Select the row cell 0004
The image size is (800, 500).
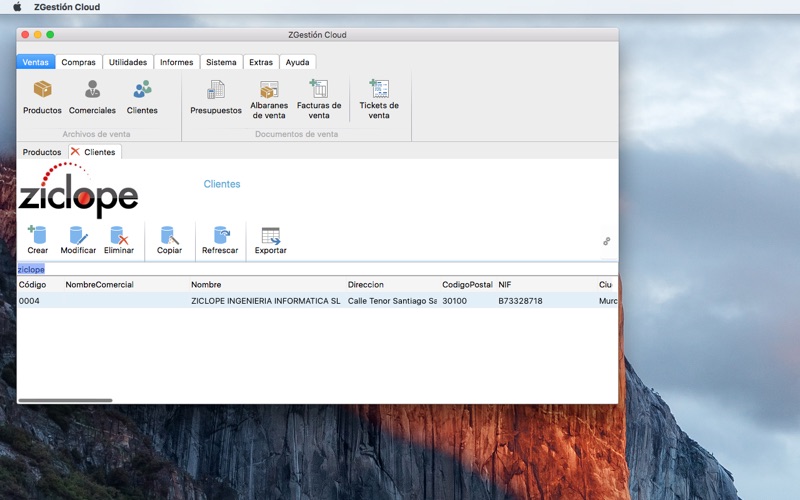pos(29,301)
